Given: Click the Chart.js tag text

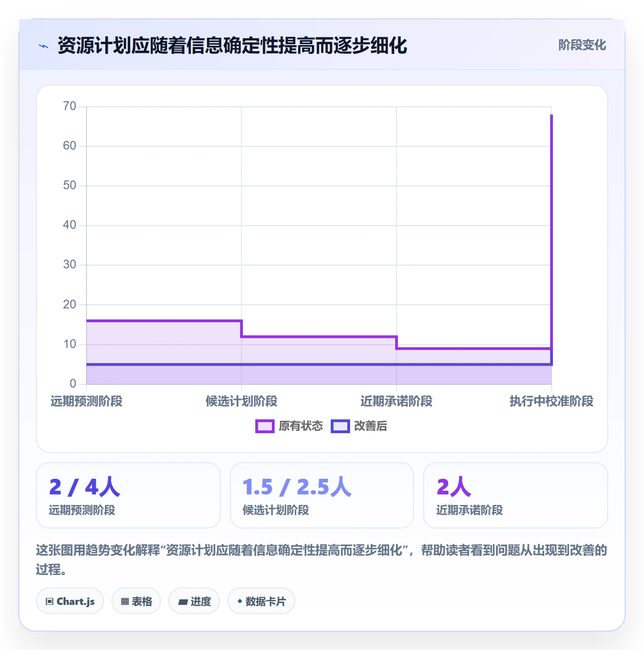Looking at the screenshot, I should [x=75, y=601].
